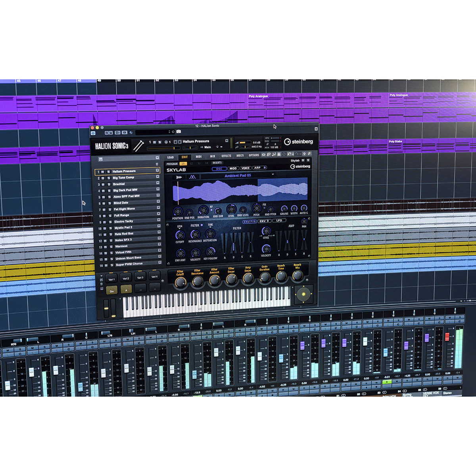Mute slot 2 Big Tune Comp
Viewport: 476px width, 476px height.
(104, 178)
